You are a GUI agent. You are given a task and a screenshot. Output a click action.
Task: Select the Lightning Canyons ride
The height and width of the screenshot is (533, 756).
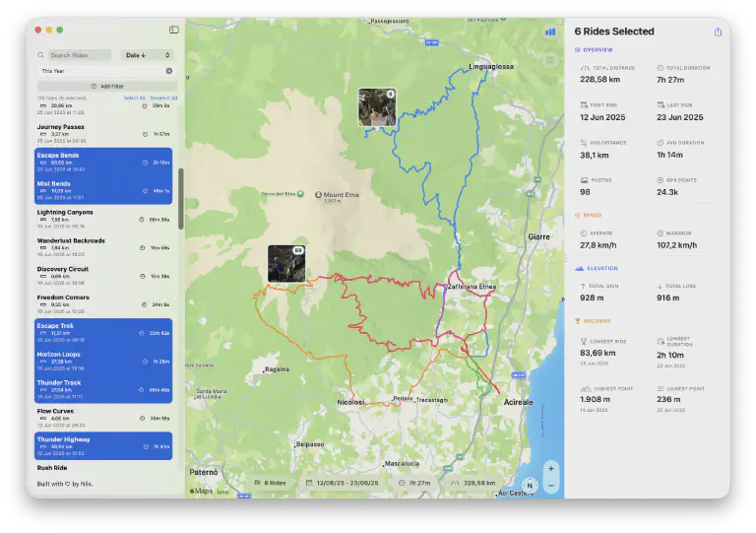[x=104, y=216]
